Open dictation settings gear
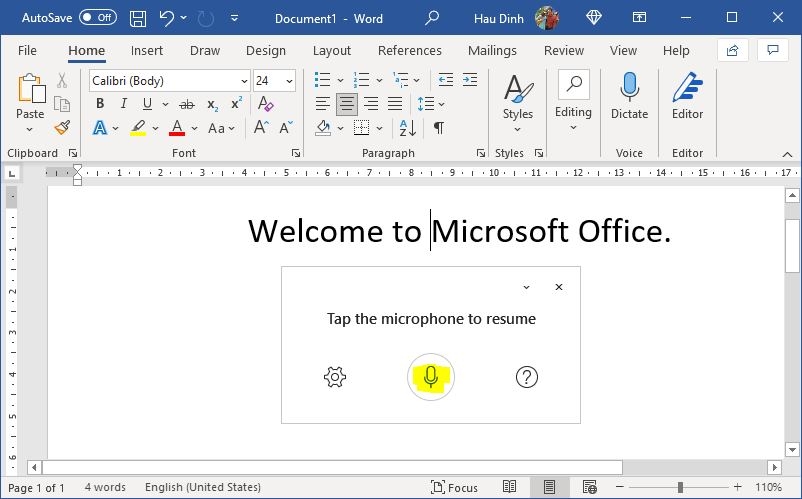The image size is (802, 499). [x=335, y=377]
